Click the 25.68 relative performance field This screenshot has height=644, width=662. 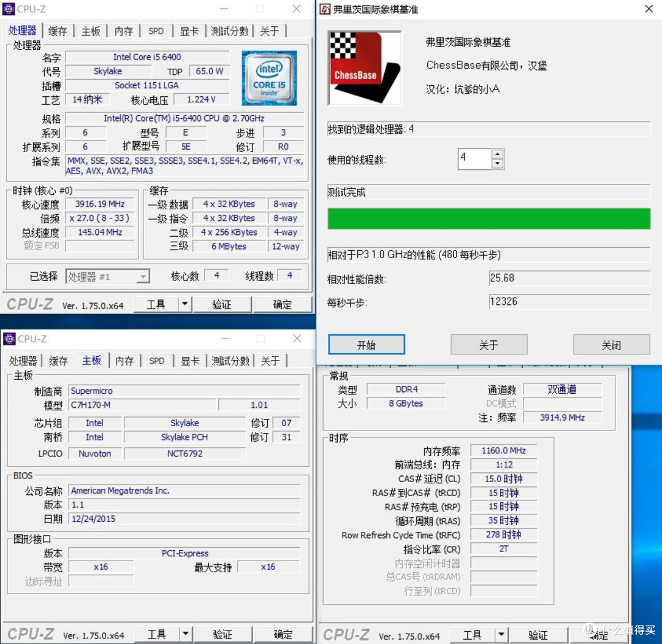click(569, 278)
